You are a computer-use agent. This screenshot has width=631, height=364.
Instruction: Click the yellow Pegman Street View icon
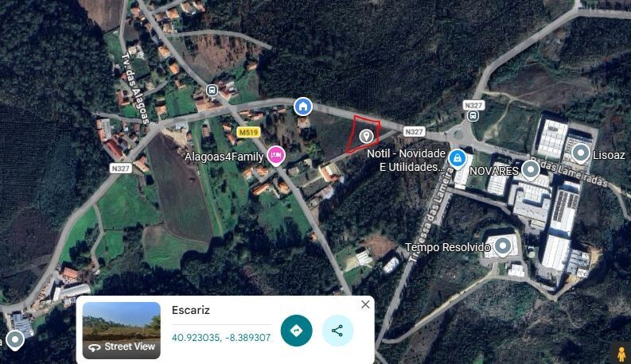(x=621, y=354)
